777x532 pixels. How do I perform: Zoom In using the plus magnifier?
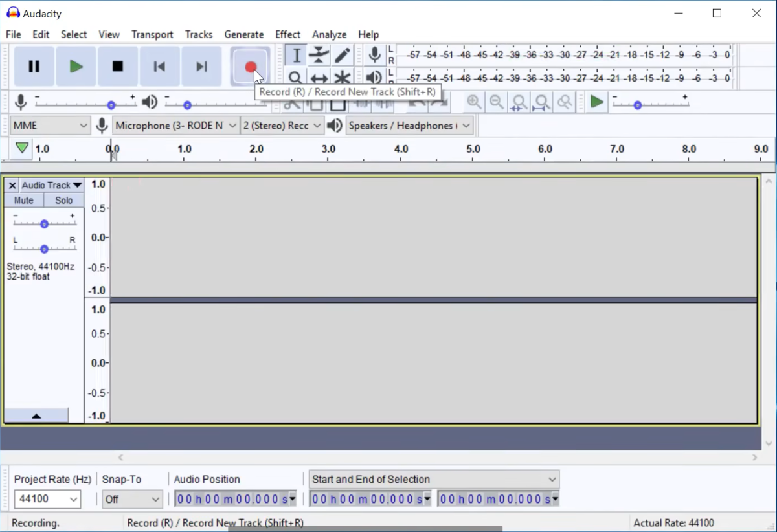[x=474, y=102]
